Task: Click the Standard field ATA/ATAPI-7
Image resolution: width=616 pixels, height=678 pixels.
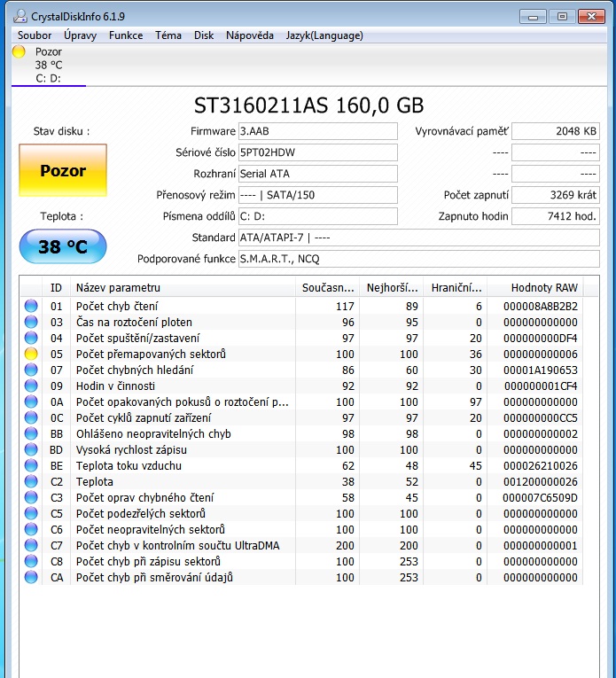Action: click(x=419, y=238)
